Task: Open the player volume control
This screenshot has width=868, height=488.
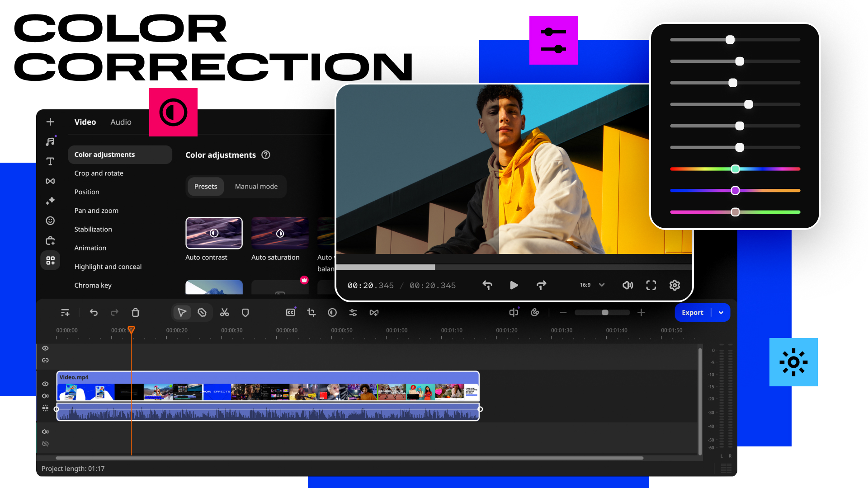Action: click(627, 285)
